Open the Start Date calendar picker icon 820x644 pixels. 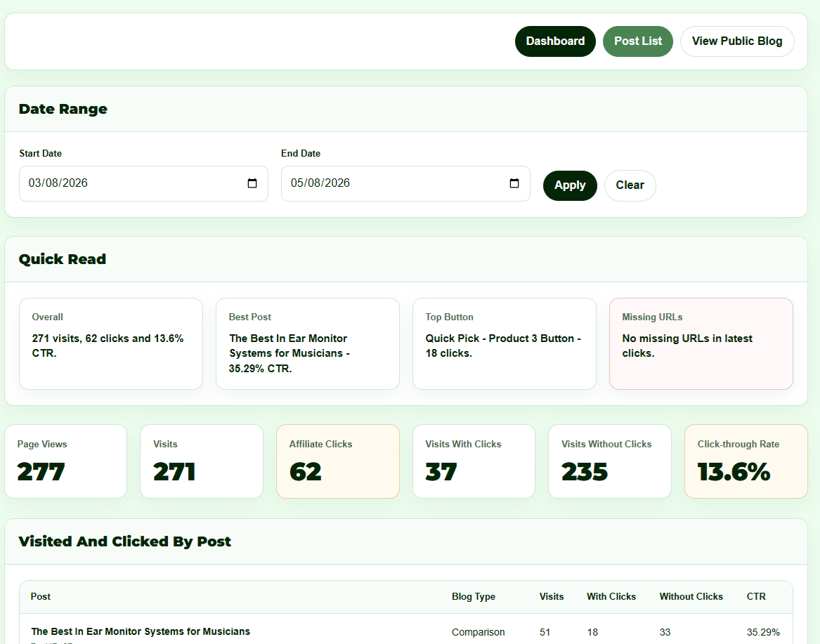coord(252,183)
